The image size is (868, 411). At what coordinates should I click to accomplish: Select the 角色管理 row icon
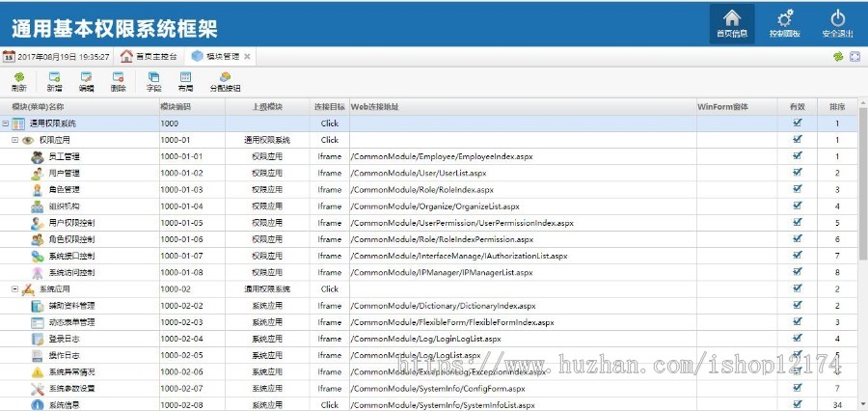[x=37, y=190]
